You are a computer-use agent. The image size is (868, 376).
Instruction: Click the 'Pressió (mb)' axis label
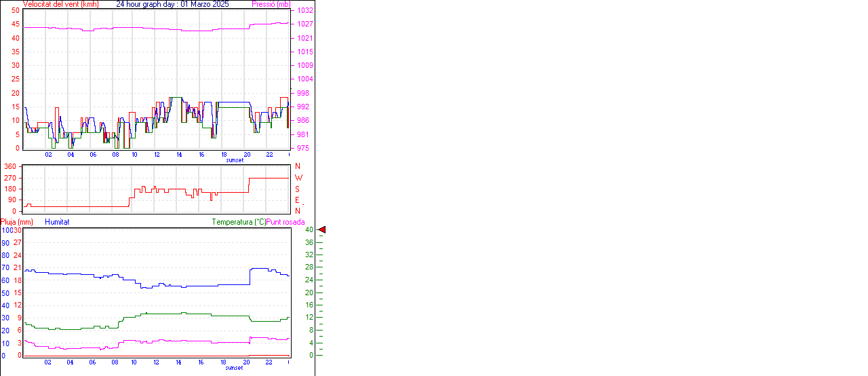point(271,4)
